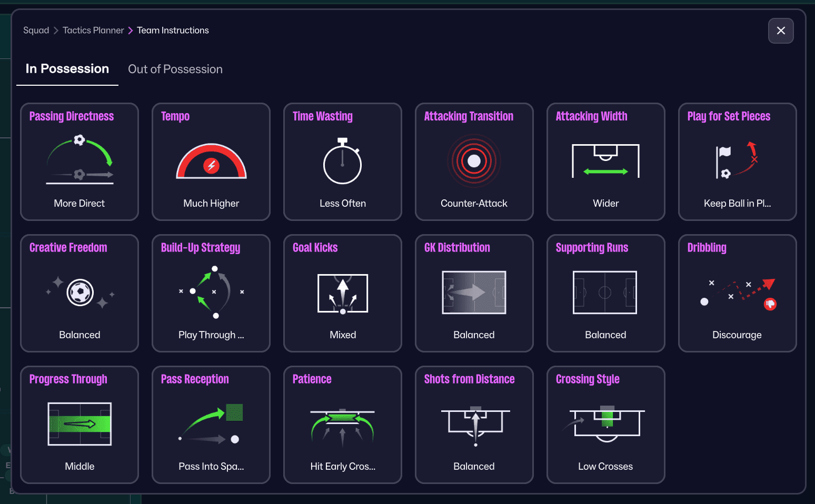Navigate to Squad via breadcrumb

pos(36,31)
